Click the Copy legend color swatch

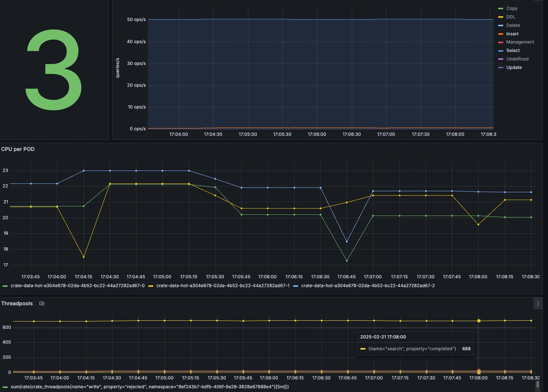click(501, 8)
